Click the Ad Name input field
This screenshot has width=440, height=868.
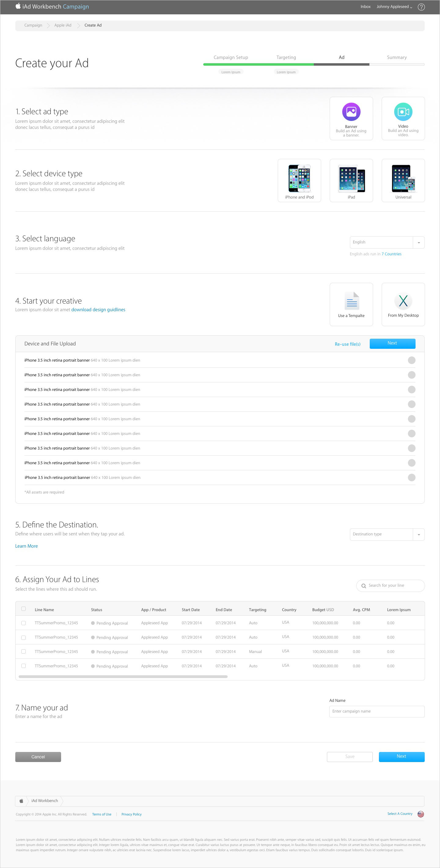(376, 711)
